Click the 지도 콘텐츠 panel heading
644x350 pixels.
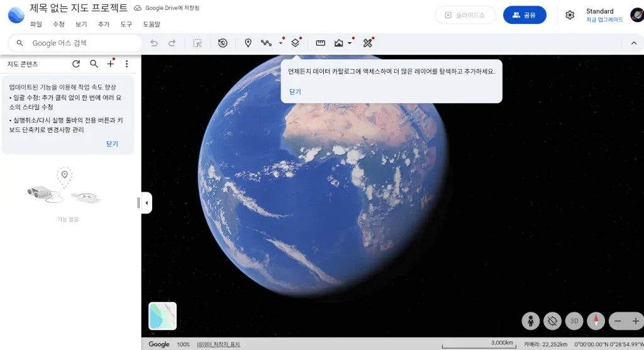pyautogui.click(x=23, y=64)
